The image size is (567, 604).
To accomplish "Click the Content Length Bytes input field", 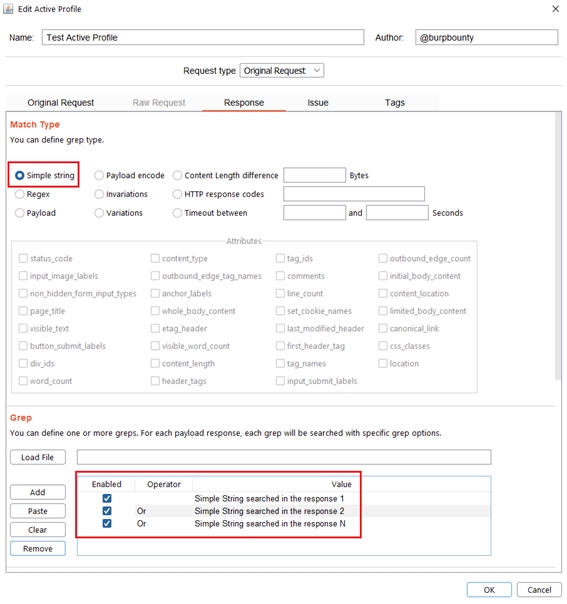I will (315, 175).
